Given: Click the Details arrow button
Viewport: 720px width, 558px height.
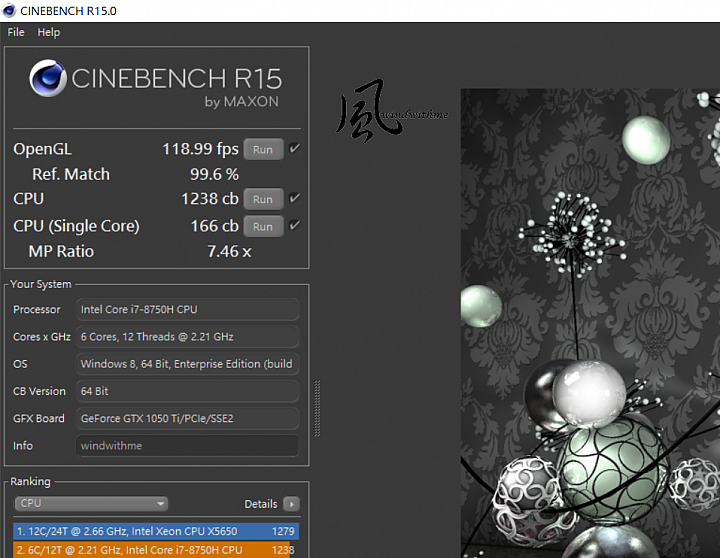Looking at the screenshot, I should click(x=291, y=504).
